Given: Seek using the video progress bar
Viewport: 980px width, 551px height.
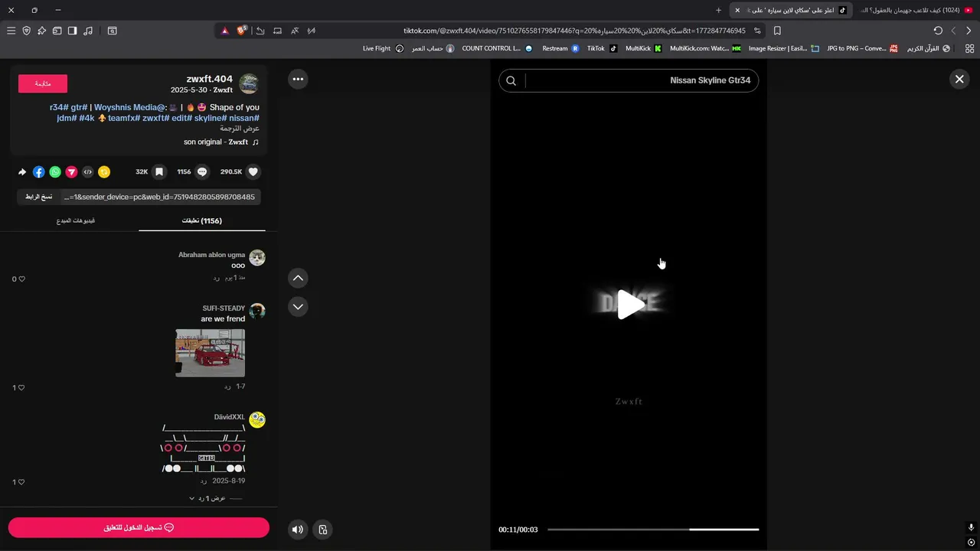Looking at the screenshot, I should [x=653, y=530].
